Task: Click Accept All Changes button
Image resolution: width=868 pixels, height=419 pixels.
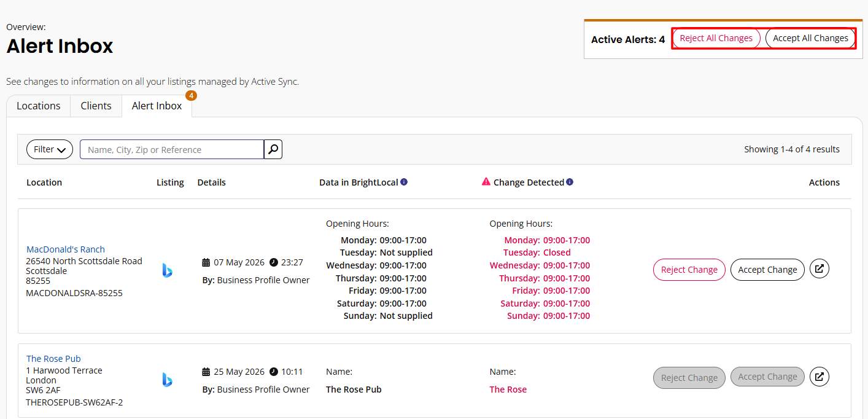Action: coord(810,38)
